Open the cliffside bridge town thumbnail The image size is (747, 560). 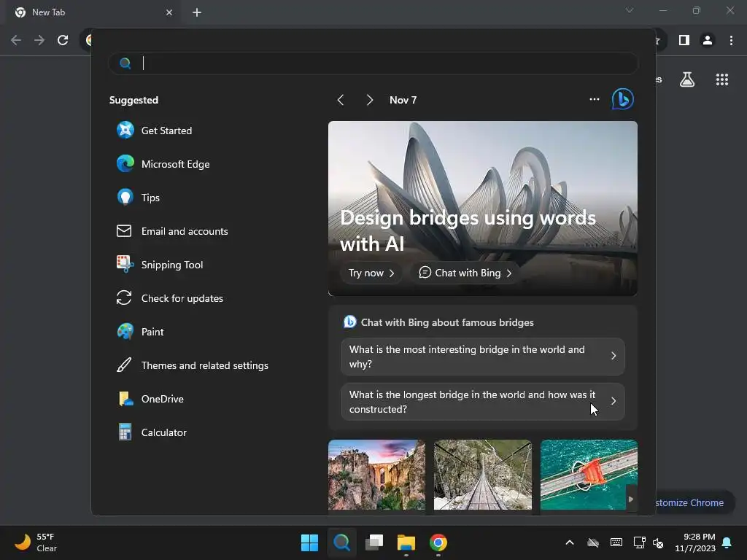(x=376, y=475)
